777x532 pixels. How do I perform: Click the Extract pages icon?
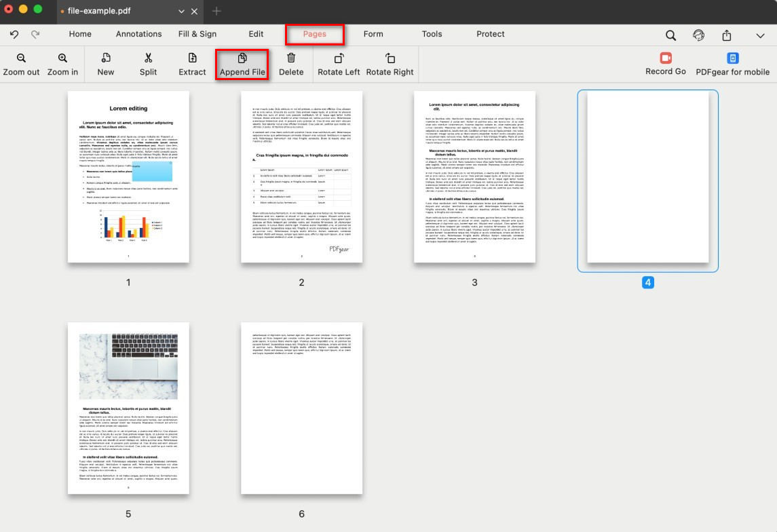[192, 59]
